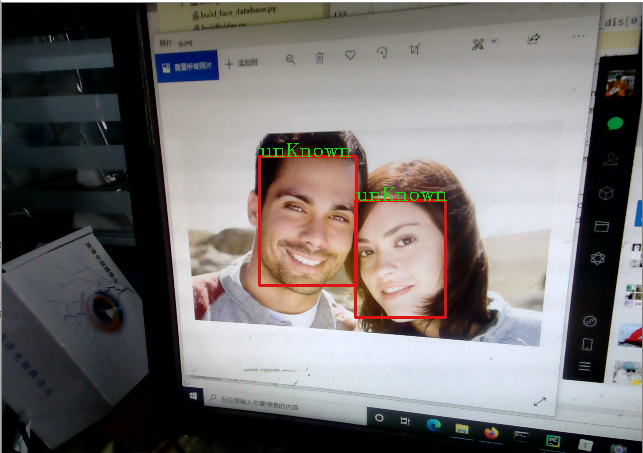Favorite the photo with the heart icon
This screenshot has width=643, height=453.
point(351,56)
